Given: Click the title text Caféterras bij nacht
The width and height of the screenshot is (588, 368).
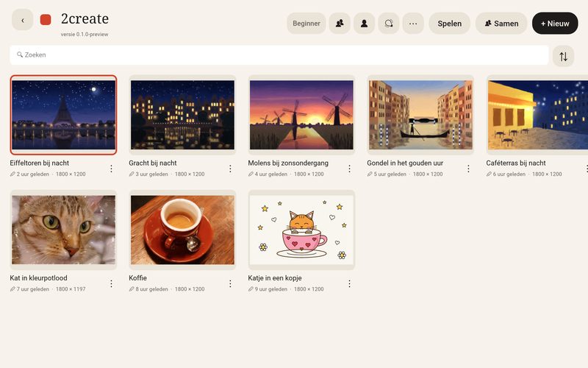Looking at the screenshot, I should tap(516, 163).
